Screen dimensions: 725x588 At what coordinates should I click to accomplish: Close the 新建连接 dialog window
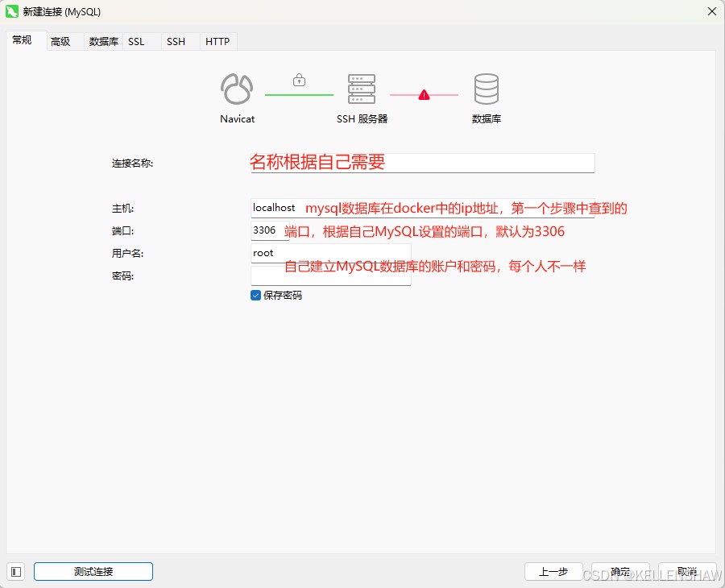(711, 12)
